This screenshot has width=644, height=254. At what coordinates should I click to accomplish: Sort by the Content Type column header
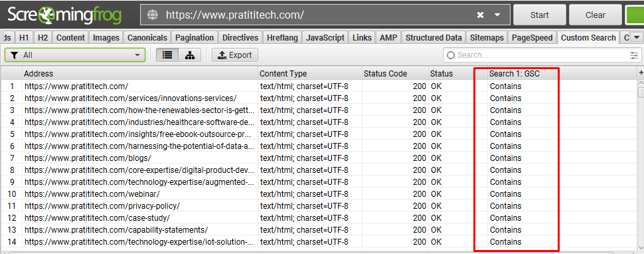(x=309, y=74)
